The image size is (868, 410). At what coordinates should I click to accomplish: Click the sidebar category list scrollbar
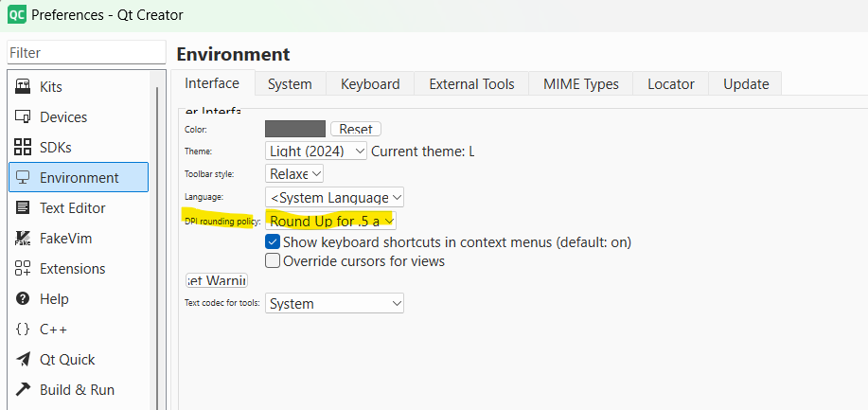[x=157, y=246]
